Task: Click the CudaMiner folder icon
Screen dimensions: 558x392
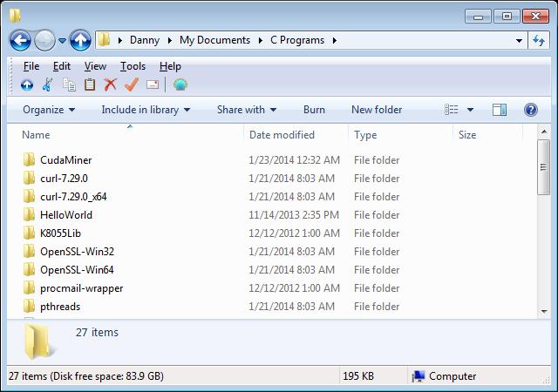Action: pos(29,160)
